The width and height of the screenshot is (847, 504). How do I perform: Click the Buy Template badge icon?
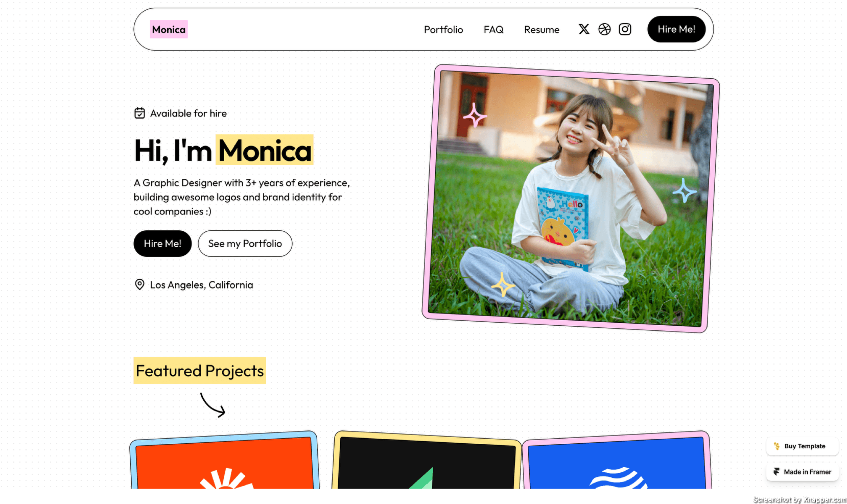tap(776, 446)
